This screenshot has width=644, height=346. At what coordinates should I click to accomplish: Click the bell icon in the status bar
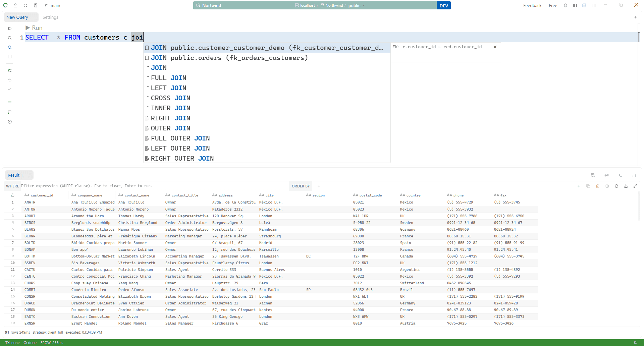[635, 343]
